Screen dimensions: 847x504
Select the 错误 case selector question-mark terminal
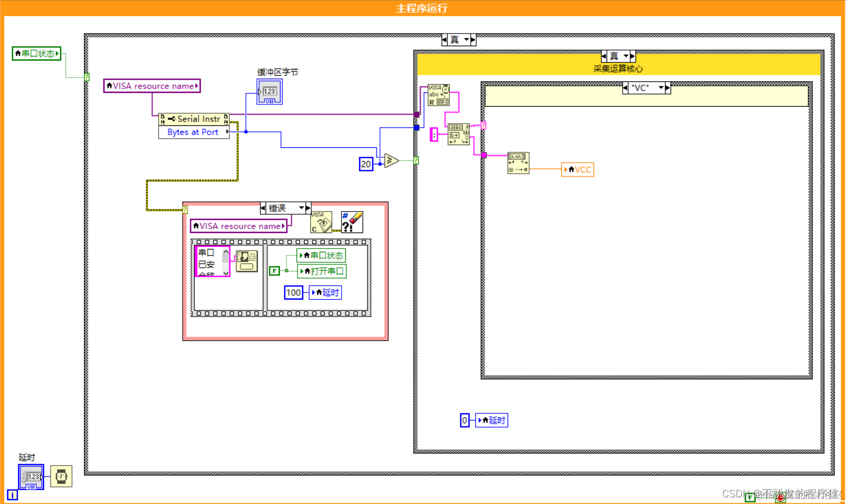tap(185, 209)
